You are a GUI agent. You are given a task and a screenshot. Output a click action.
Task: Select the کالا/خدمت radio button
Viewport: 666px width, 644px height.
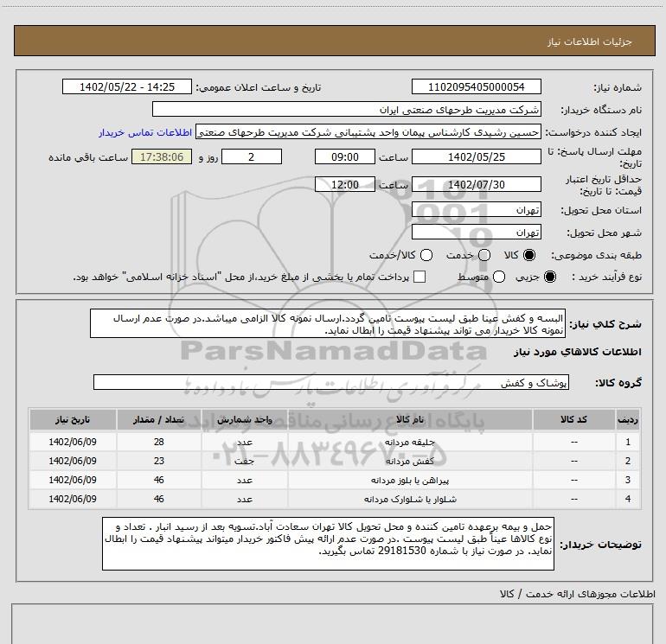tap(426, 255)
